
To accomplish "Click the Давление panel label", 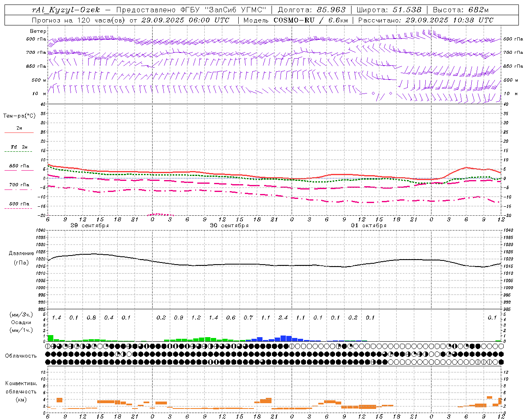I will [x=21, y=253].
